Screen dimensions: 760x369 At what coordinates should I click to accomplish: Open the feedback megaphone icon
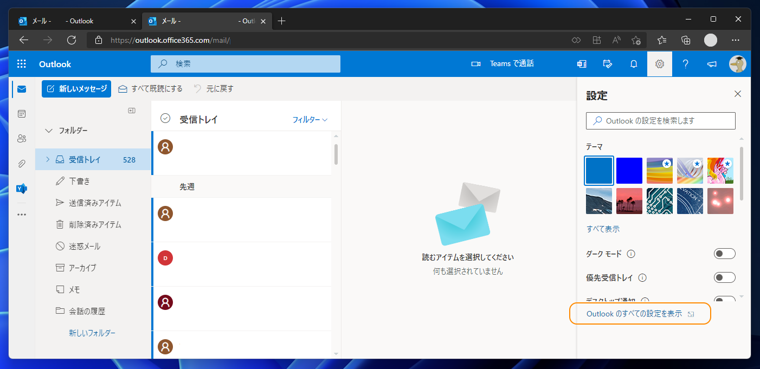(711, 64)
